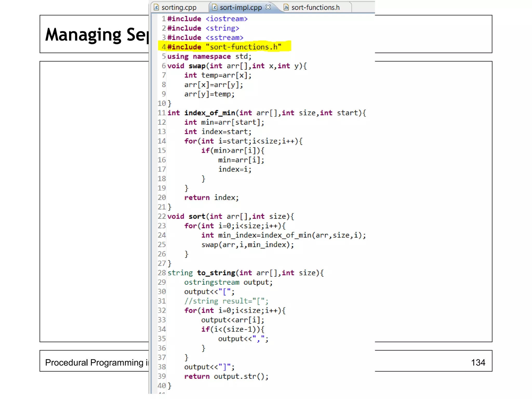Screen dimensions: 532x399
Task: Click the using namespace std; line
Action: (209, 57)
